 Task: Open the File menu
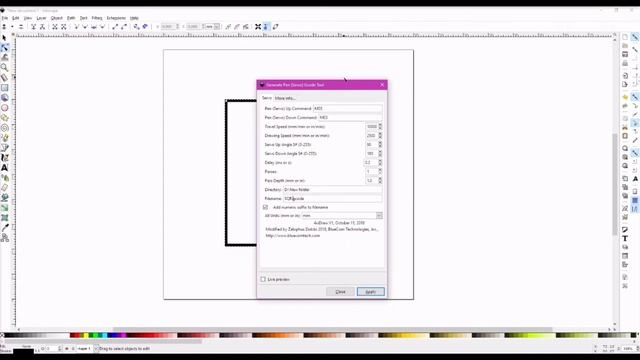[x=4, y=18]
